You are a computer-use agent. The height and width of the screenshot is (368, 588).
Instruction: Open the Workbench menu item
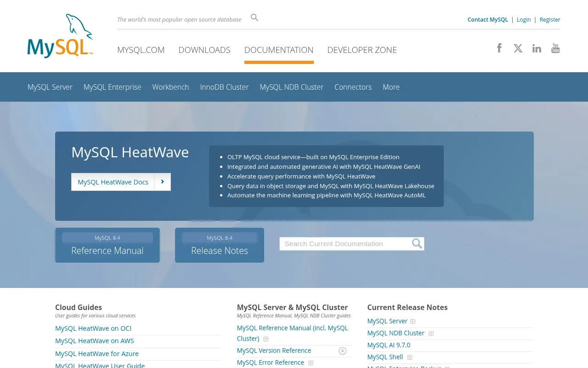click(x=171, y=87)
